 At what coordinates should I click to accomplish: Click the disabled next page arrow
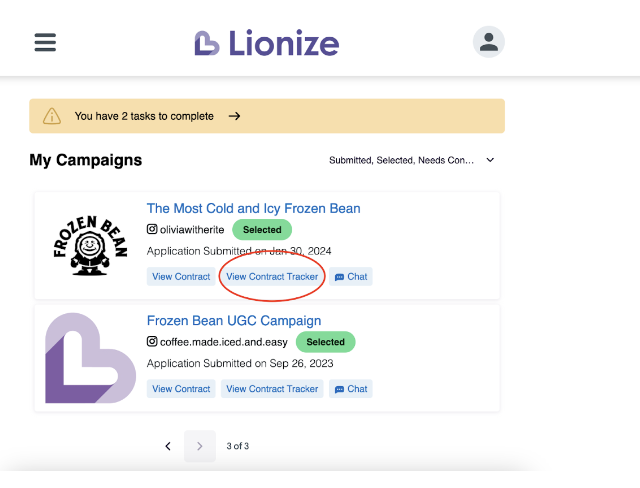point(199,446)
